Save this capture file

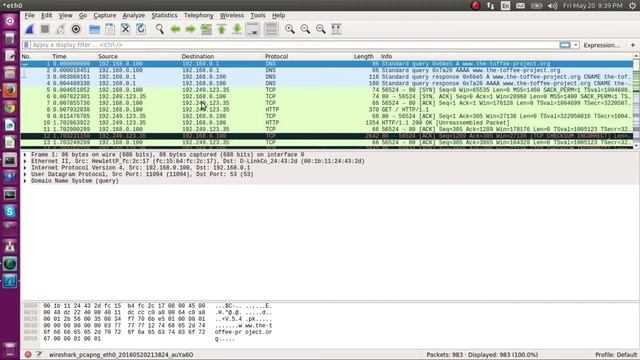click(x=110, y=29)
